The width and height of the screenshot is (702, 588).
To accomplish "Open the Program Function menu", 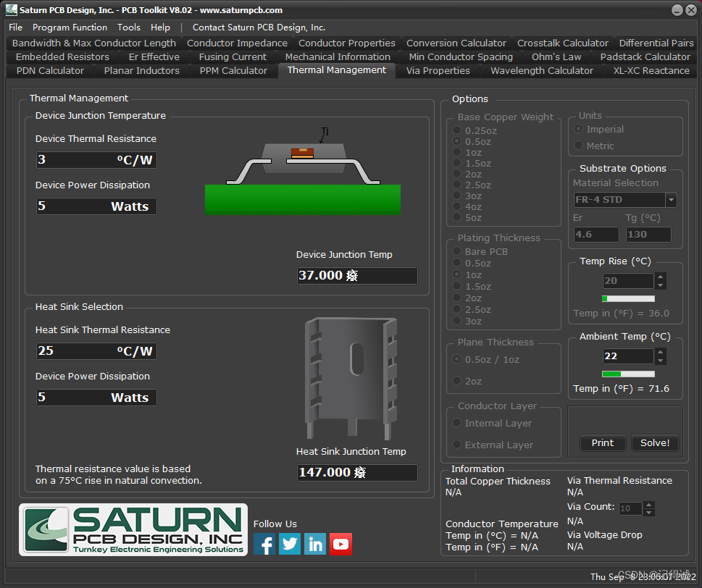I will tap(70, 28).
